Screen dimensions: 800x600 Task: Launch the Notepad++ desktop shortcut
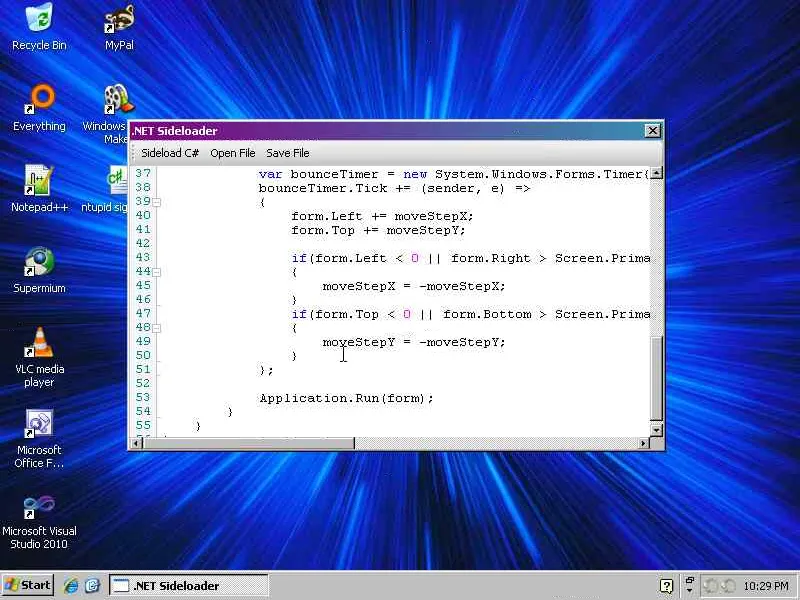coord(39,189)
